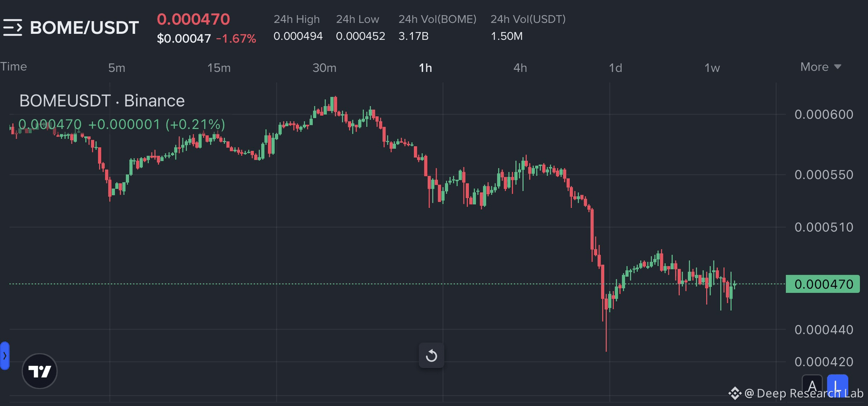
Task: Click the TradingView logo button
Action: tap(40, 371)
